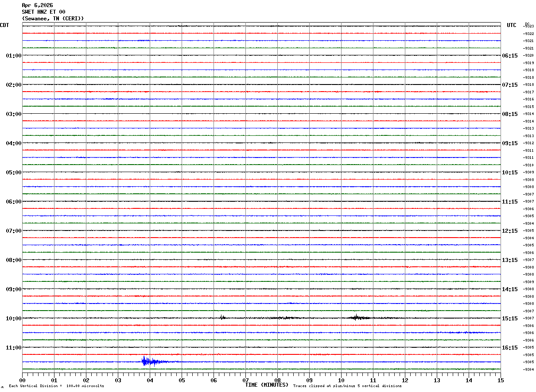Click the 11:00 CDT row label
This screenshot has height=392, width=536.
(x=13, y=348)
